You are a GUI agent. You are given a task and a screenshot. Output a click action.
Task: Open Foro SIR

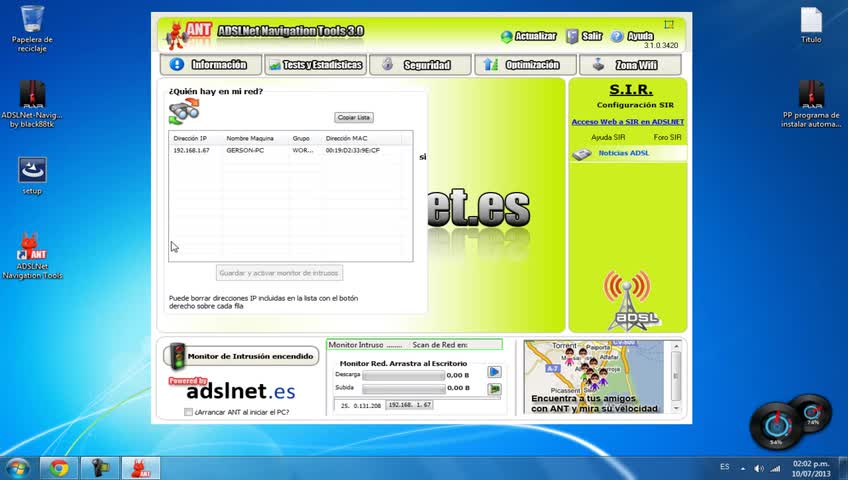coord(667,137)
